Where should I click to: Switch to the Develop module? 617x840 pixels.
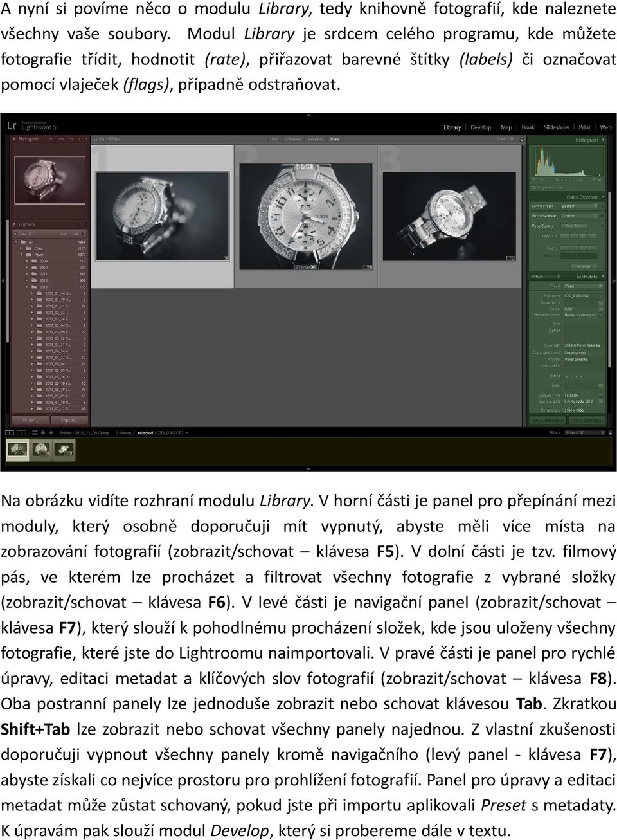coord(480,127)
